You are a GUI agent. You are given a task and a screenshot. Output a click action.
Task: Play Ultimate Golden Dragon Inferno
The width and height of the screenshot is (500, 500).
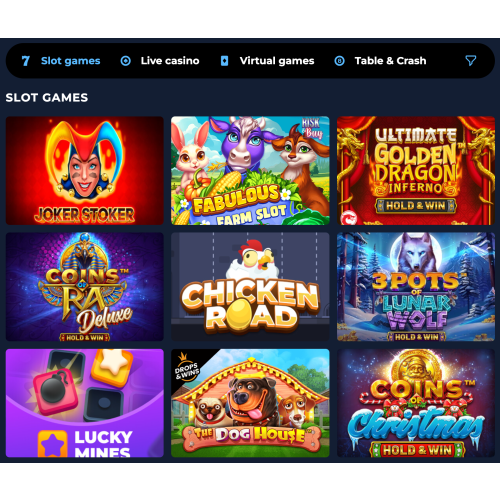tap(416, 170)
